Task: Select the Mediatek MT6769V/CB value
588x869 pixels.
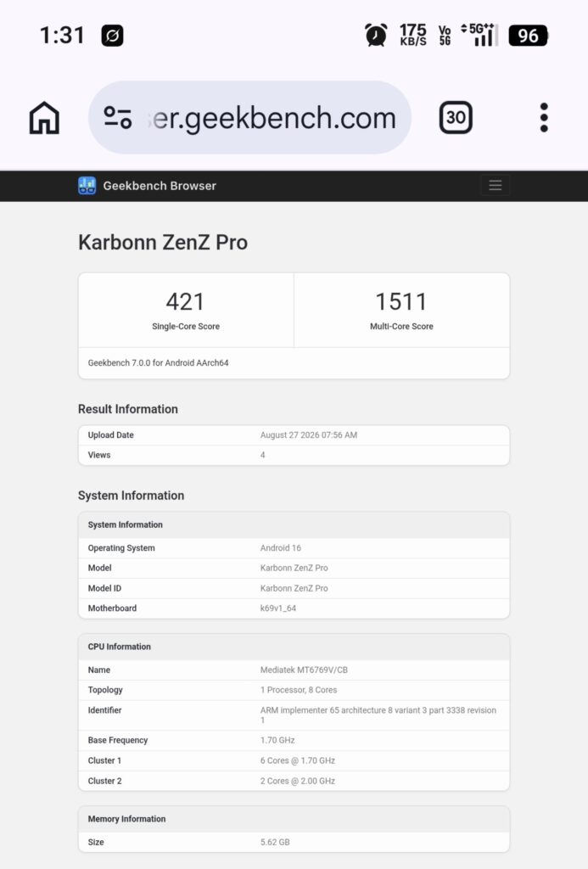Action: tap(304, 670)
